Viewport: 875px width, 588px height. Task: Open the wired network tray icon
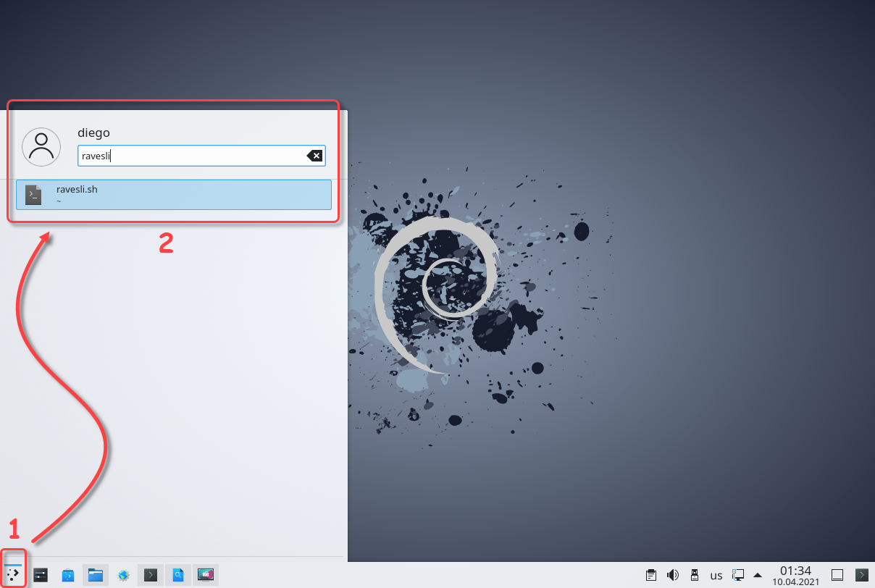(x=738, y=576)
